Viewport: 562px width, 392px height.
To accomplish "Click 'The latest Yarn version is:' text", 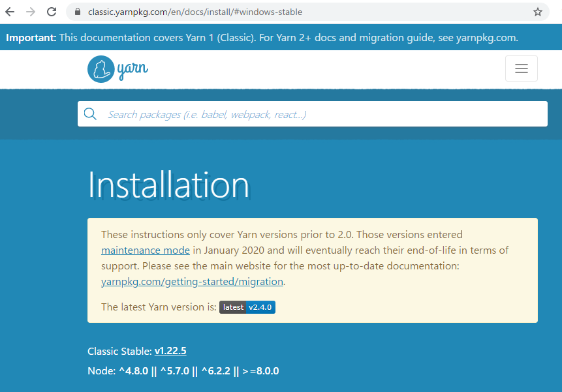I will pyautogui.click(x=159, y=307).
